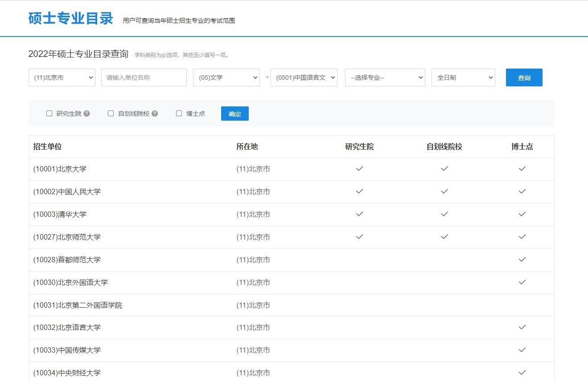Click 中国人民大学 自划线院校 checkmark icon
Screen dimensions: 588x382
point(444,191)
